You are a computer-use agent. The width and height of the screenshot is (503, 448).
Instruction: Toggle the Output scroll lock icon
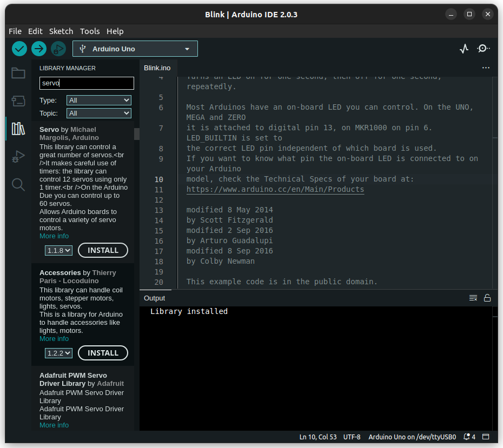point(487,298)
